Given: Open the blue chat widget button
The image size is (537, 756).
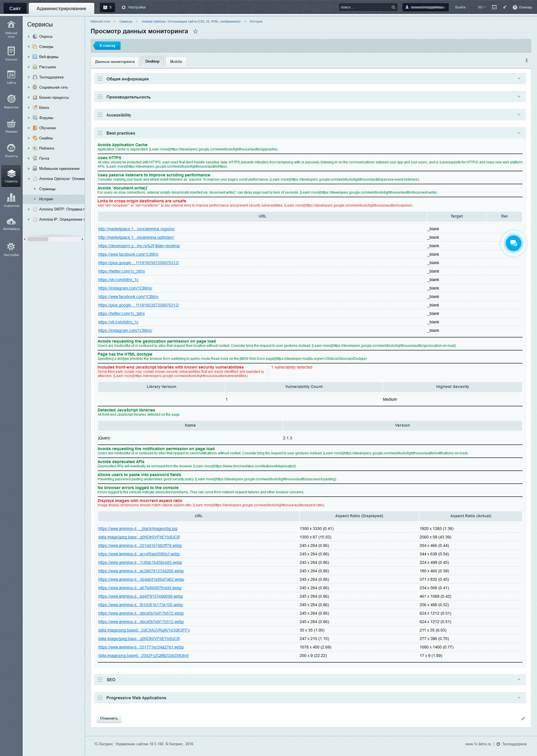Looking at the screenshot, I should click(513, 244).
